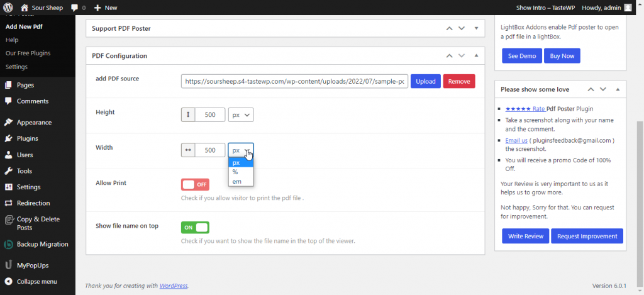The image size is (644, 295).
Task: Open the Width unit dropdown
Action: pos(241,150)
